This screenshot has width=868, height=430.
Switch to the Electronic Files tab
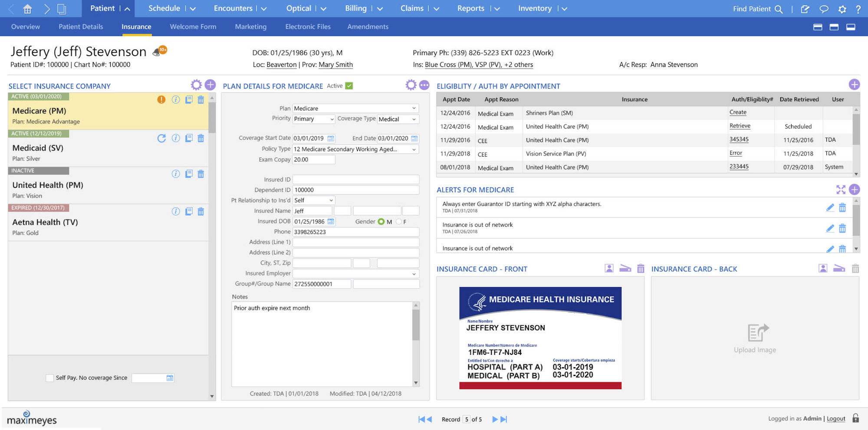click(308, 26)
